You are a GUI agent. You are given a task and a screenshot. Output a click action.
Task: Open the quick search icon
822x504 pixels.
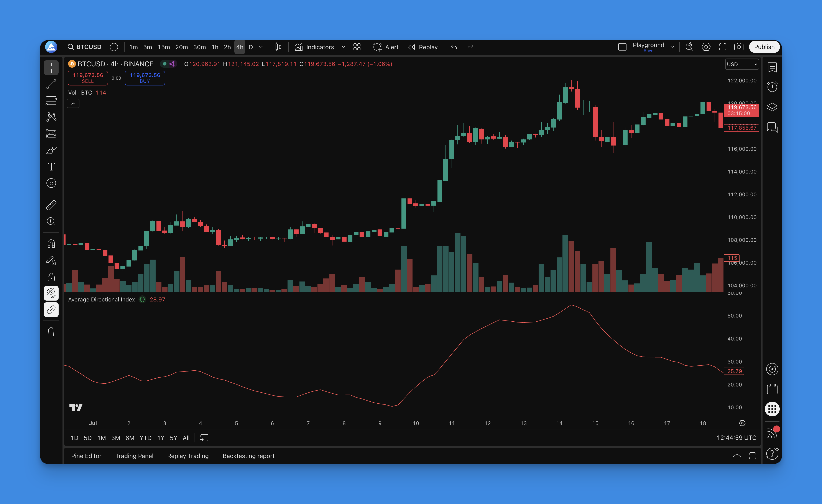[690, 47]
